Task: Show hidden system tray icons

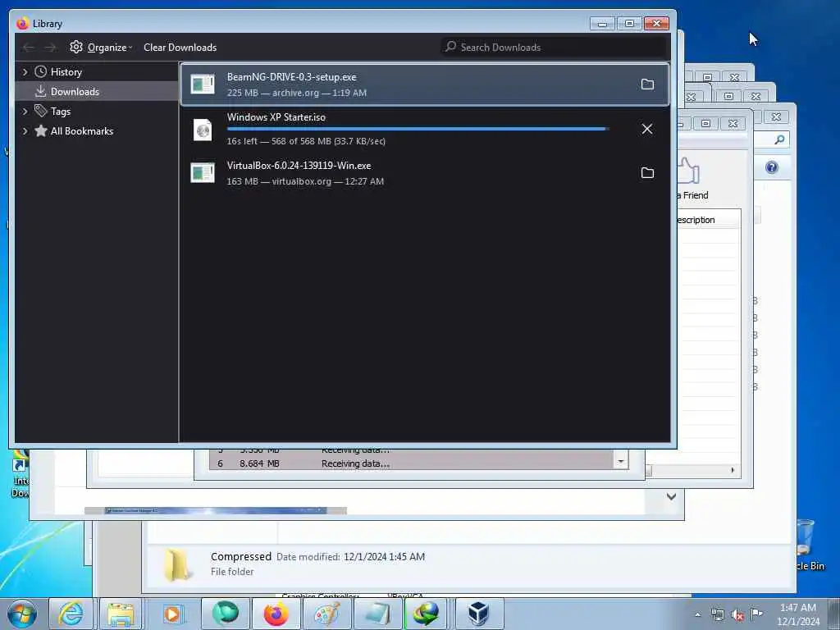Action: click(697, 615)
